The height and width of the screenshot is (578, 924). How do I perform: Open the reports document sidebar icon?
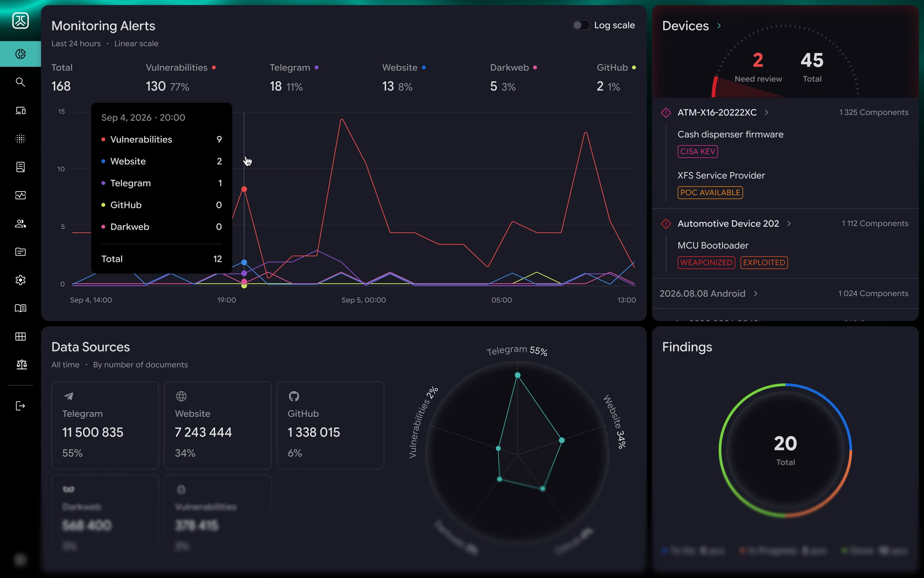pyautogui.click(x=20, y=167)
